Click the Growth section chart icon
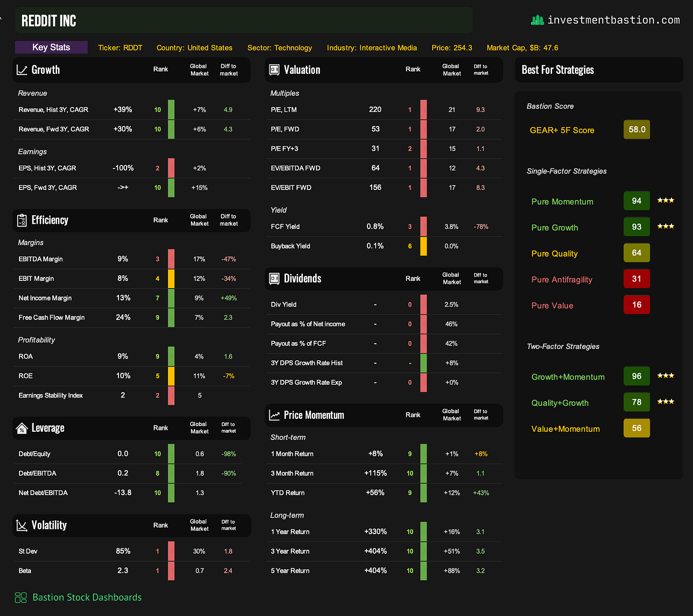The width and height of the screenshot is (693, 616). pyautogui.click(x=22, y=70)
